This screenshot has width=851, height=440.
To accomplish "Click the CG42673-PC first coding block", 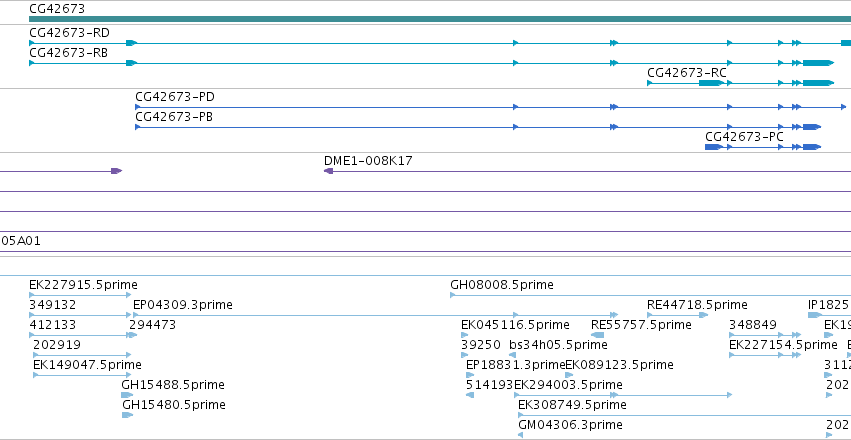I will click(714, 147).
